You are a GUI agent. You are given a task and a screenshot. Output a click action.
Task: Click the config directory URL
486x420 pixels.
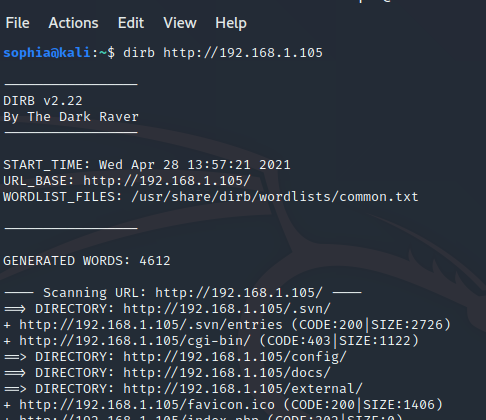(235, 357)
